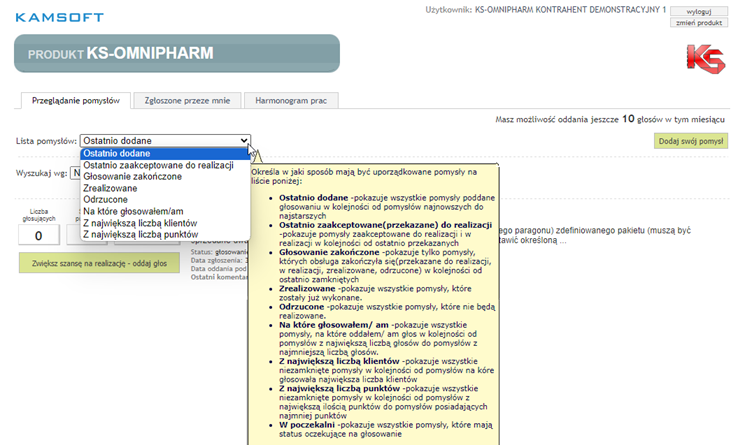This screenshot has width=731, height=445.
Task: Open the Harmonogram prac tab
Action: 291,101
